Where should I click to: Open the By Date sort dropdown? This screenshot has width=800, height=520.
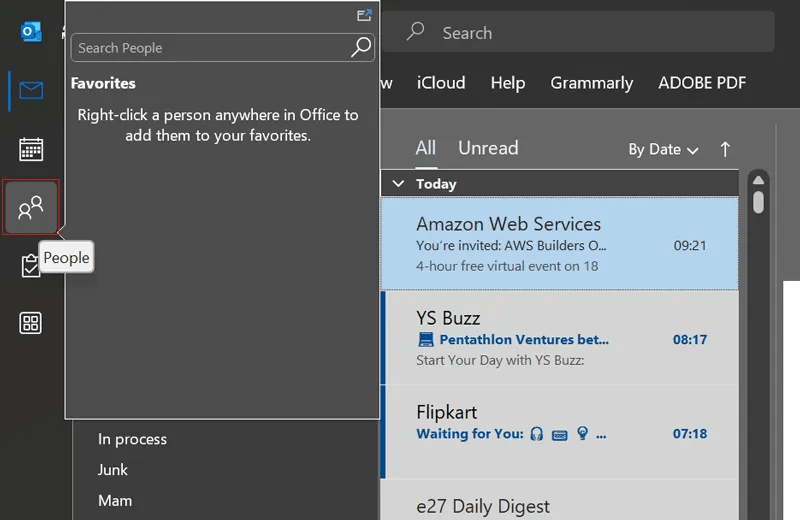[x=662, y=149]
